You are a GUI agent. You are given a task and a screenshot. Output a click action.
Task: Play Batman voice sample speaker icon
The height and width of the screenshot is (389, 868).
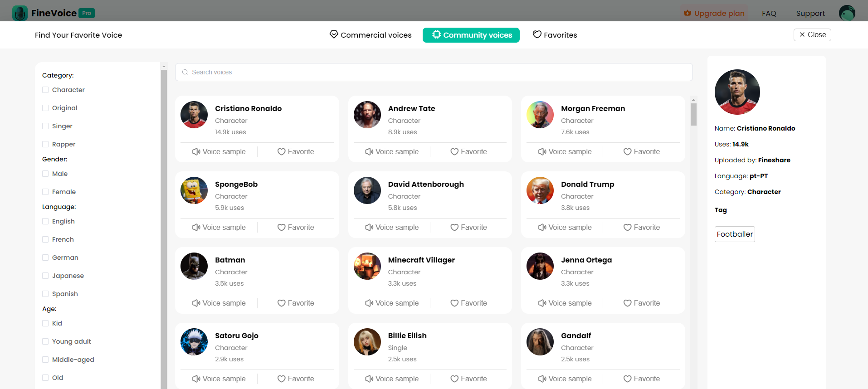coord(196,303)
